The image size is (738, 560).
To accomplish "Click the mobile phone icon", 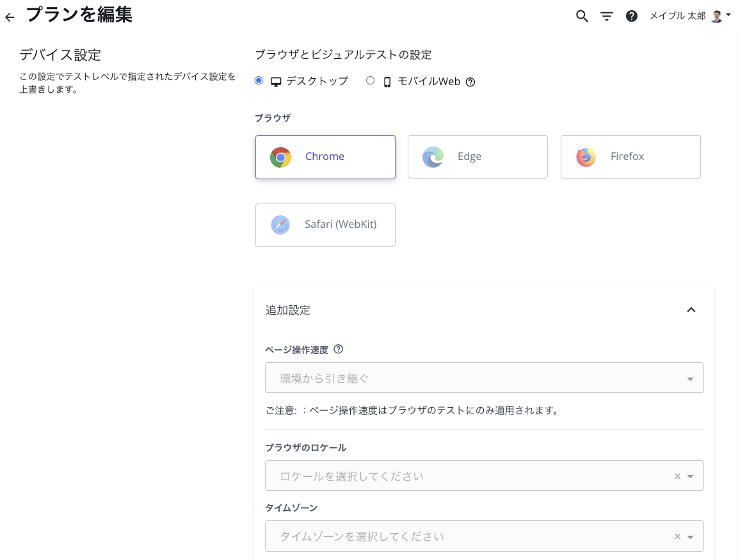I will tap(387, 82).
